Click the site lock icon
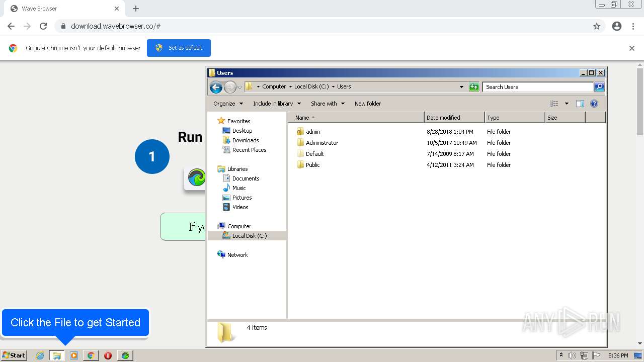This screenshot has width=644, height=362. pos(63,26)
